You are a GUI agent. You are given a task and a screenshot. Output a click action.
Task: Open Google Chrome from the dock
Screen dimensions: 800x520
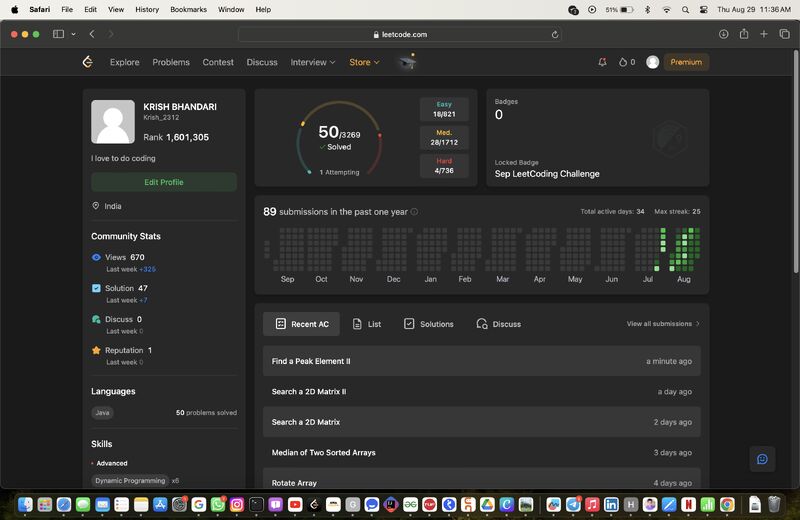tap(727, 505)
